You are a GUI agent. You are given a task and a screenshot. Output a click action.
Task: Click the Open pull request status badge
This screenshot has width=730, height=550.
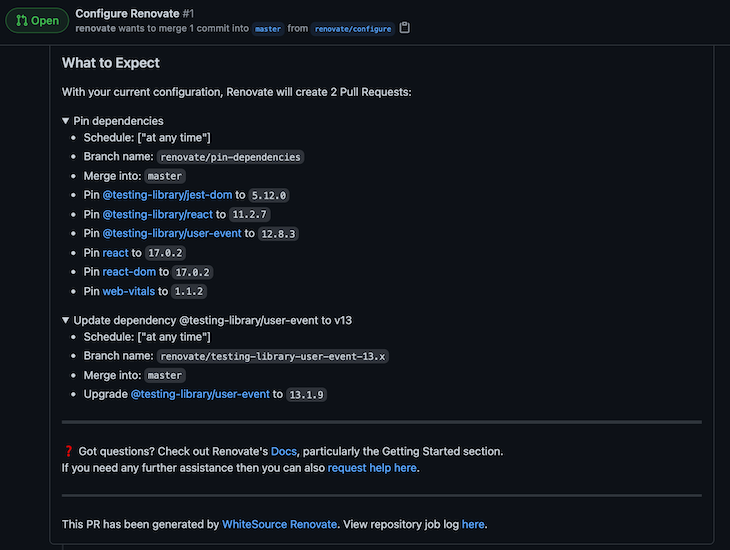[x=37, y=20]
